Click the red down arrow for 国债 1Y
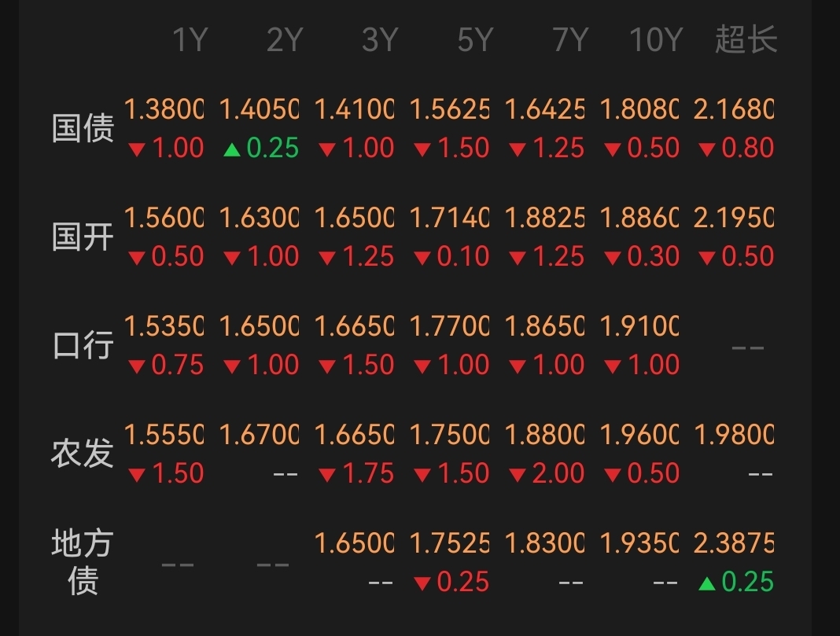 [x=137, y=149]
